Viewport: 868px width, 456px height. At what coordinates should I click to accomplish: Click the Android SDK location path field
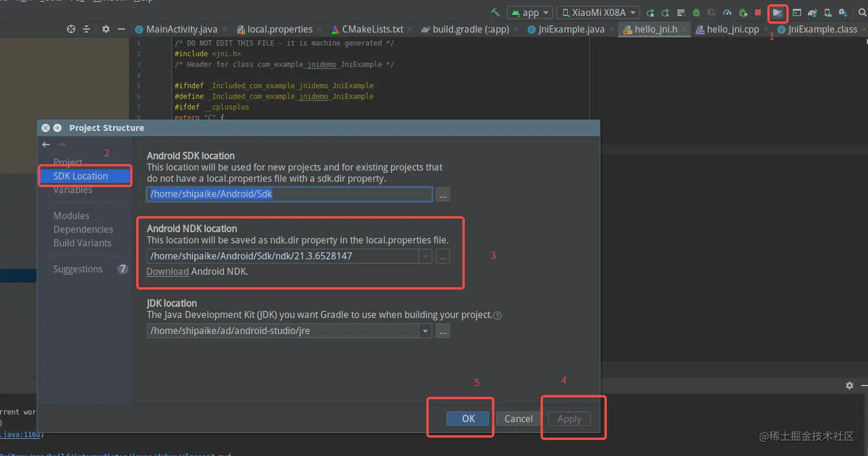tap(290, 194)
